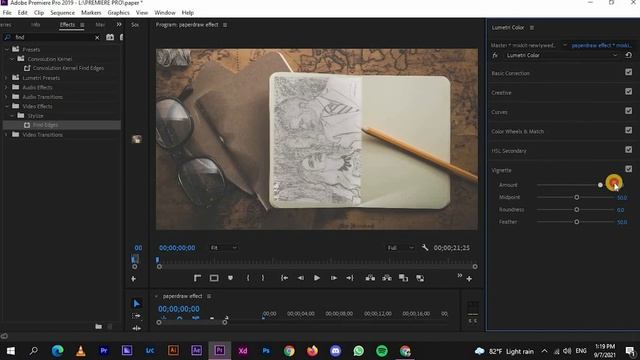Open Spotify from the taskbar
640x360 pixels.
tap(382, 351)
